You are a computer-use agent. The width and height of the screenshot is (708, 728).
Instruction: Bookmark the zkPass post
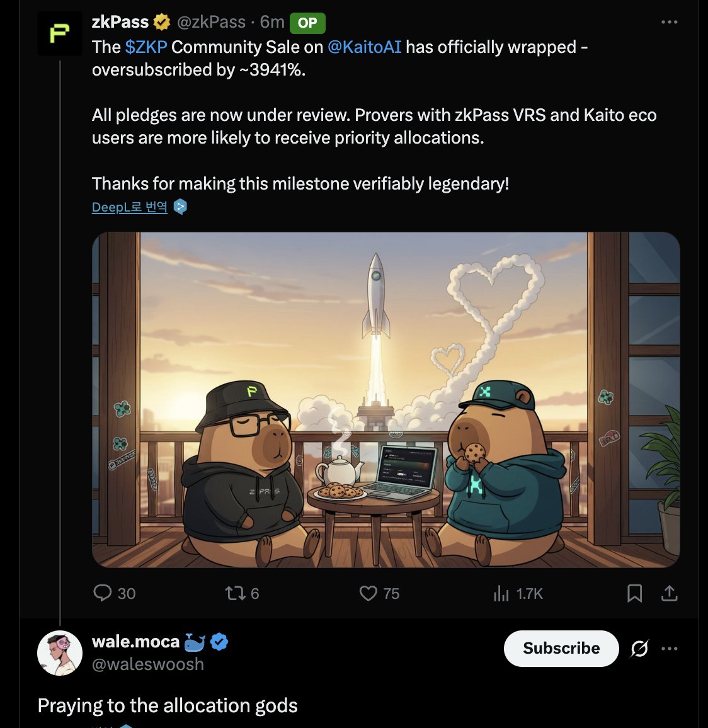[634, 593]
